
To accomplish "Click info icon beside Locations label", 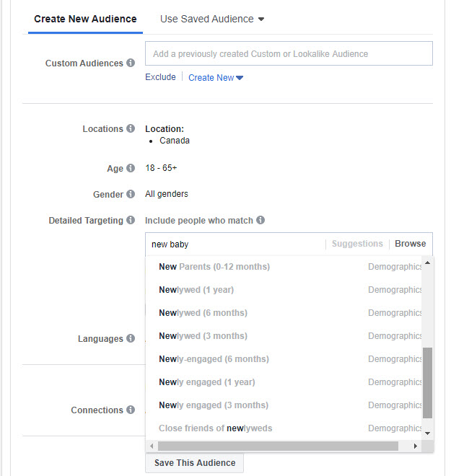I will click(131, 129).
